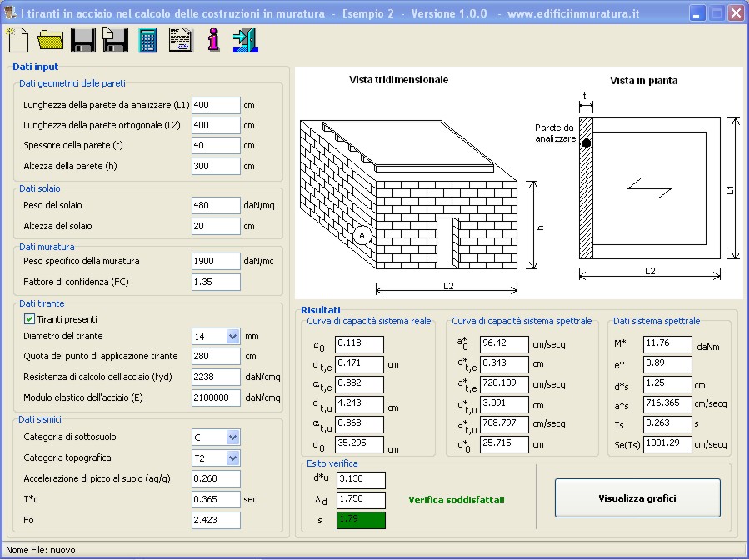Click the 'Nome File: nuovo' status bar text

coord(41,550)
